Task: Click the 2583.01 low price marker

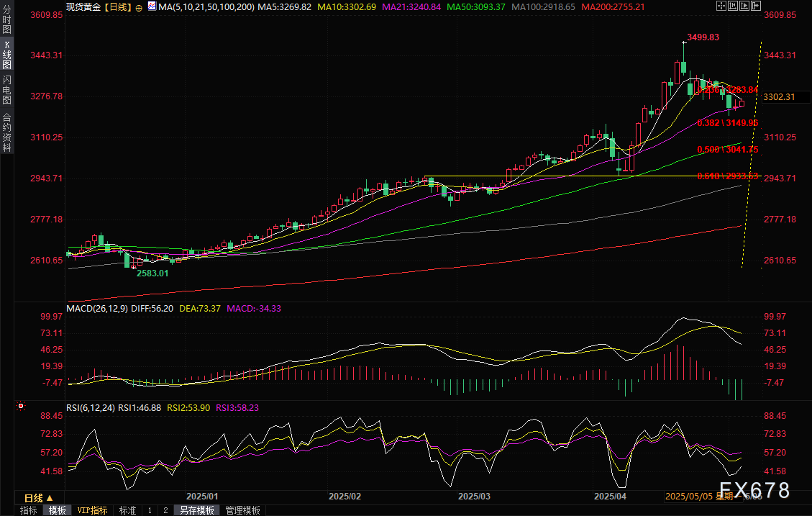Action: coord(152,273)
